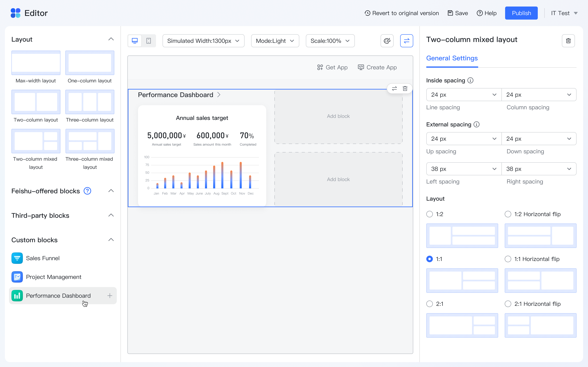Open the IT Test account menu
The width and height of the screenshot is (588, 367).
pyautogui.click(x=564, y=13)
